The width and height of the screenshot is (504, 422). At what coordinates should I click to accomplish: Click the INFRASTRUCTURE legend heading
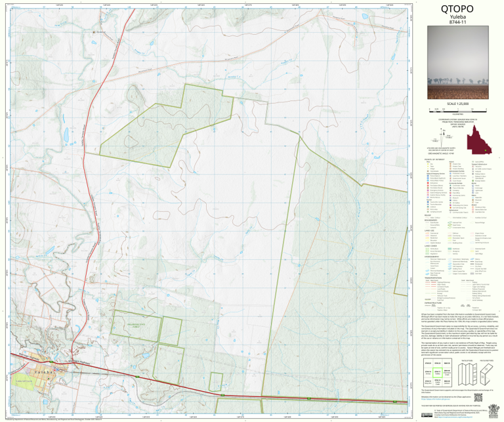tap(433, 303)
